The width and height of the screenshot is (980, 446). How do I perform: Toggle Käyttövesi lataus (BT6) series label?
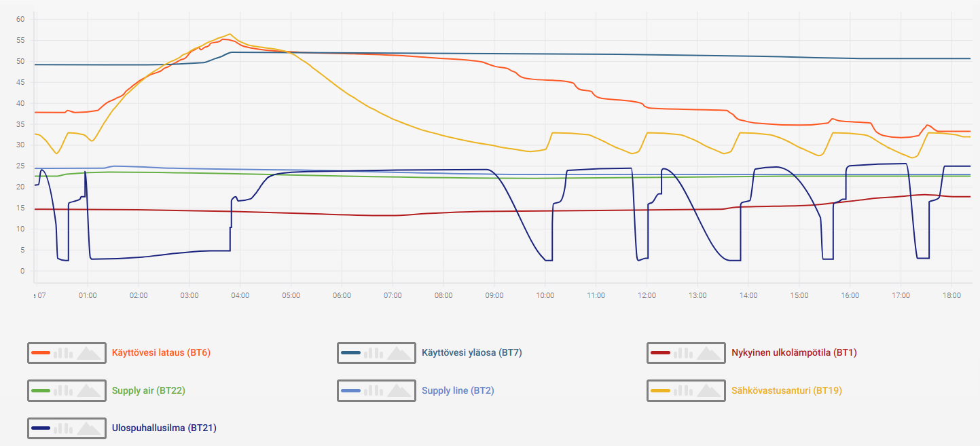tap(161, 353)
